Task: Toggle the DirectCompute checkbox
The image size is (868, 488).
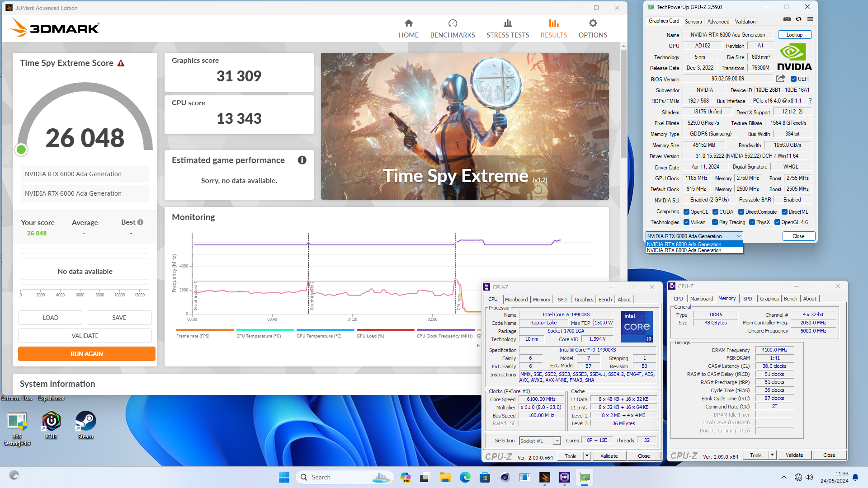Action: 741,212
